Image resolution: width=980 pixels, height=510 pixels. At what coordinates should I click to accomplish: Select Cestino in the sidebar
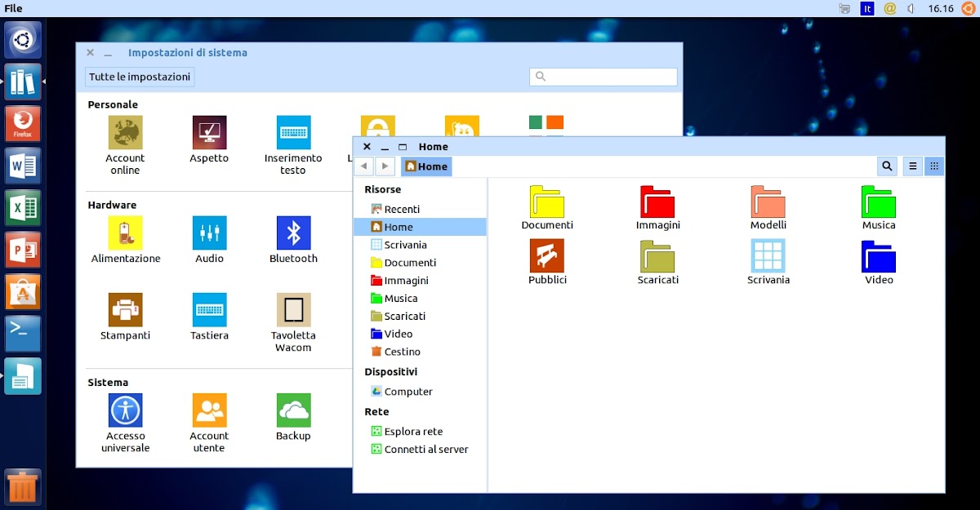[x=402, y=352]
